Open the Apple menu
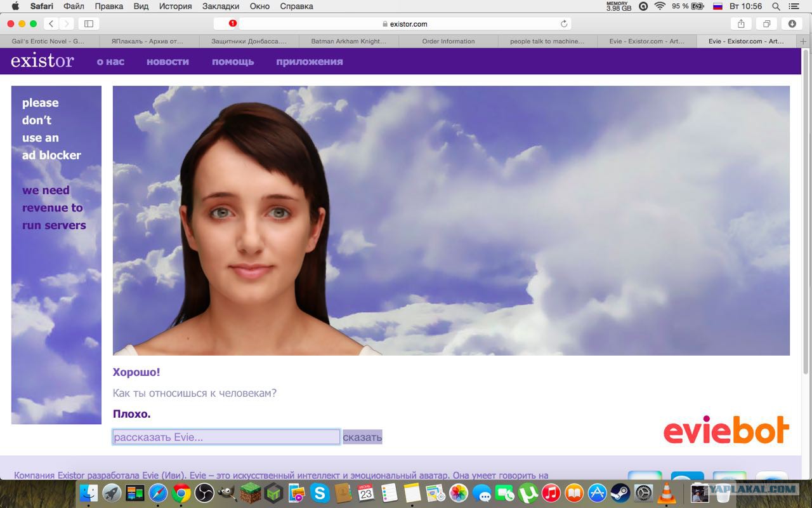This screenshot has width=812, height=508. coord(15,6)
